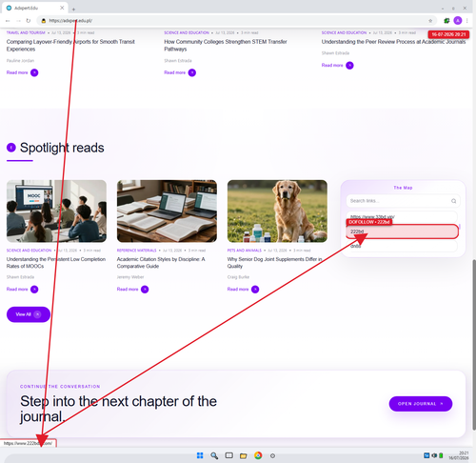This screenshot has width=476, height=463.
Task: Open the taskbar clock showing 20:21
Action: (x=459, y=455)
